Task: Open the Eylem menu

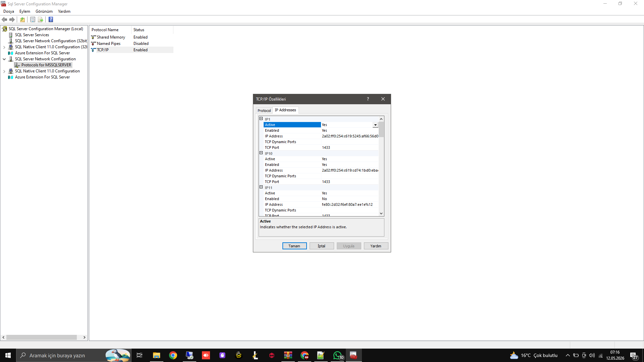Action: [x=24, y=11]
